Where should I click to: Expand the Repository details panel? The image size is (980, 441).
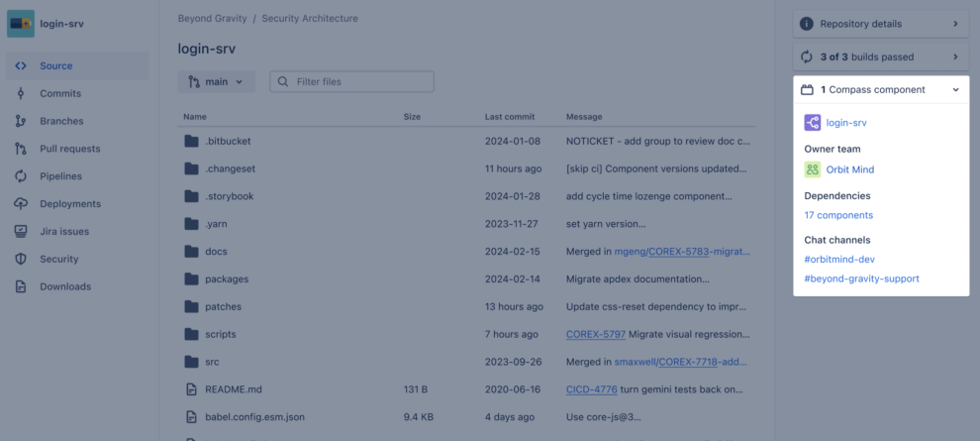pos(955,24)
